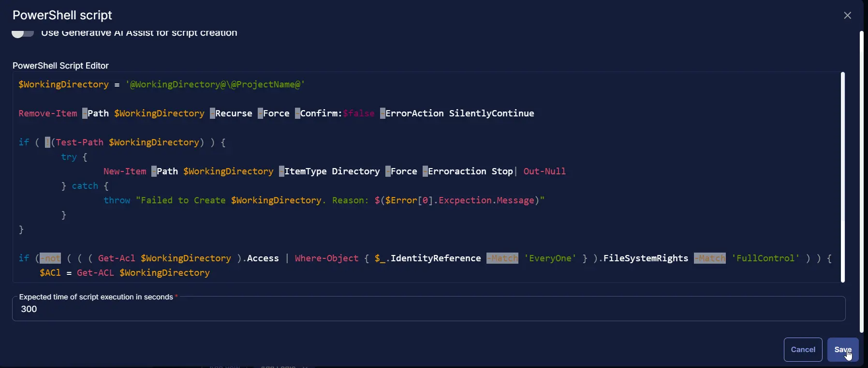Click '-ItemType Directory' in editor
Image resolution: width=868 pixels, height=368 pixels.
(329, 171)
